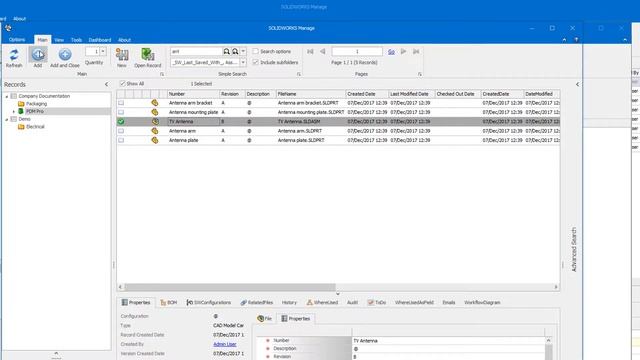640x360 pixels.
Task: Open the Quantity spinner dropdown
Action: [x=103, y=51]
